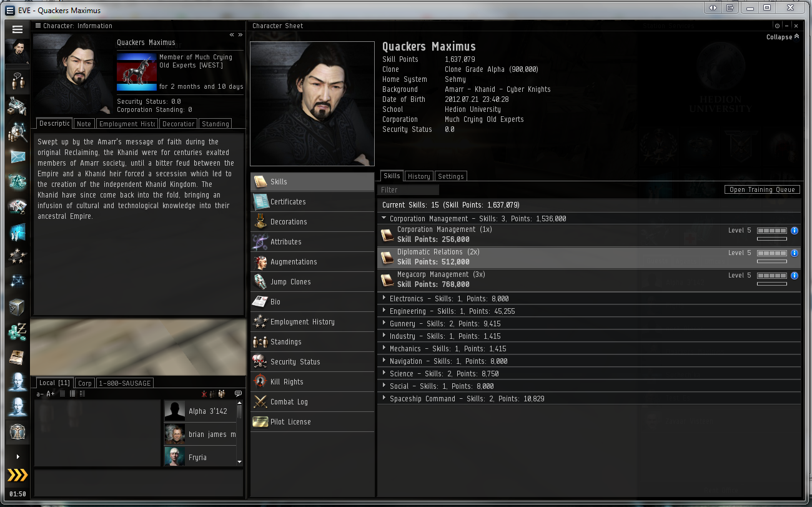Toggle the blocked pilot red X icon in chat
This screenshot has width=812, height=507.
coord(204,394)
